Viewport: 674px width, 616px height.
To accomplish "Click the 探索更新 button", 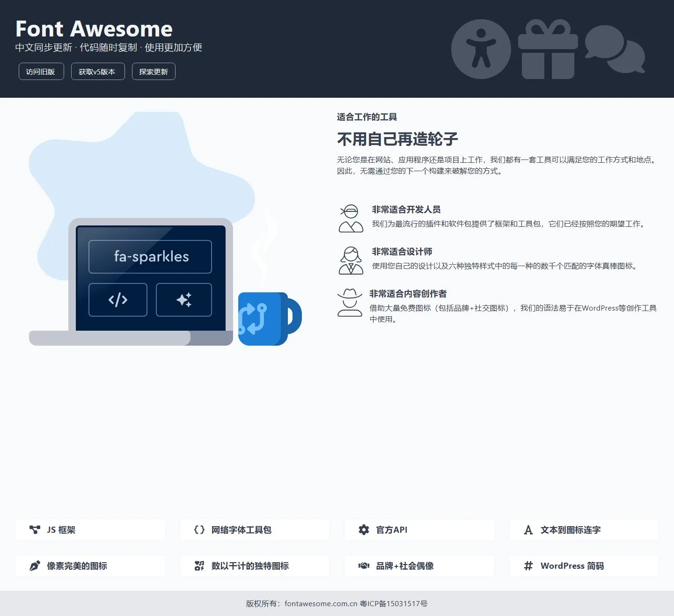I will pyautogui.click(x=154, y=72).
